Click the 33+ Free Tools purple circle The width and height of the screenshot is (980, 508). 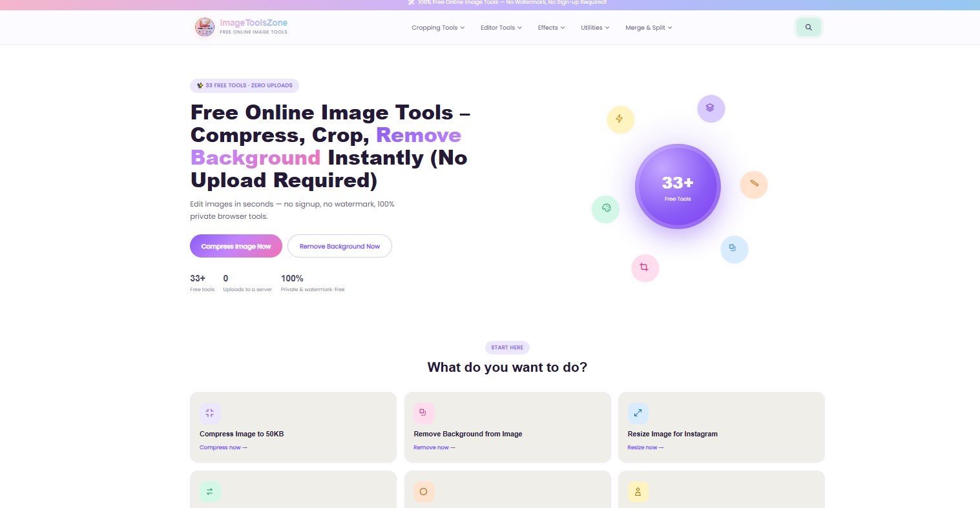(677, 186)
